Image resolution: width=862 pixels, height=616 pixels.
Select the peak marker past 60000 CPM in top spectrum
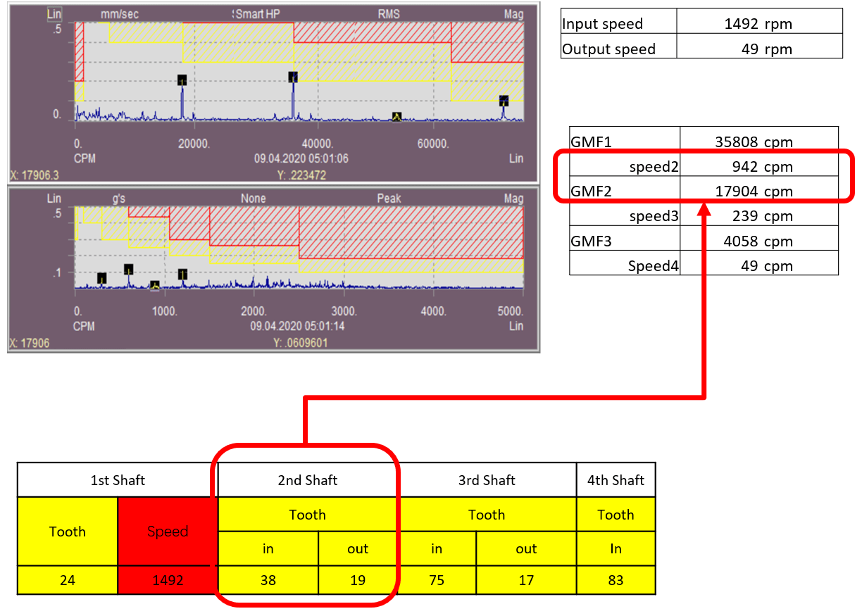tap(504, 101)
